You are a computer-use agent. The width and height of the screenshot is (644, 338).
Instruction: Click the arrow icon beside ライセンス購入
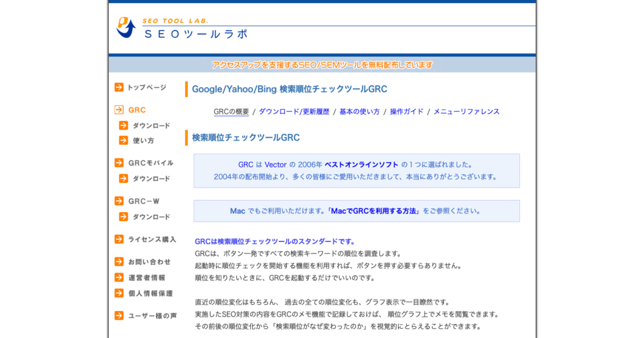[x=119, y=239]
